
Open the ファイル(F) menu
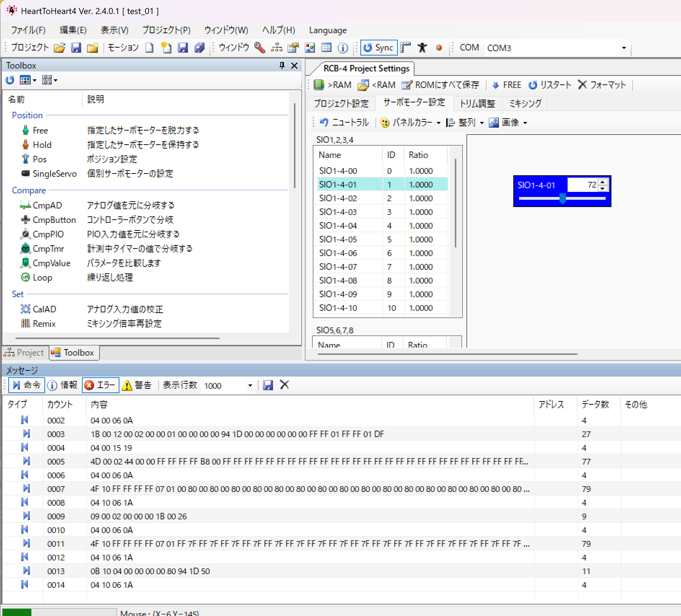[28, 30]
